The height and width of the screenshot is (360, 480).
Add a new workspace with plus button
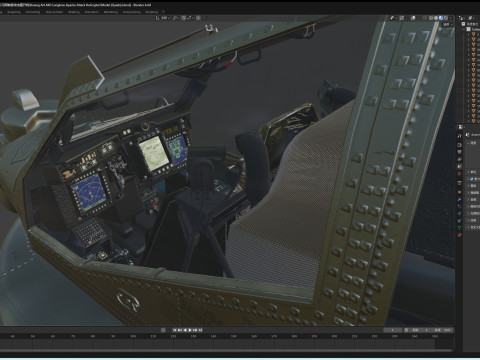point(163,12)
